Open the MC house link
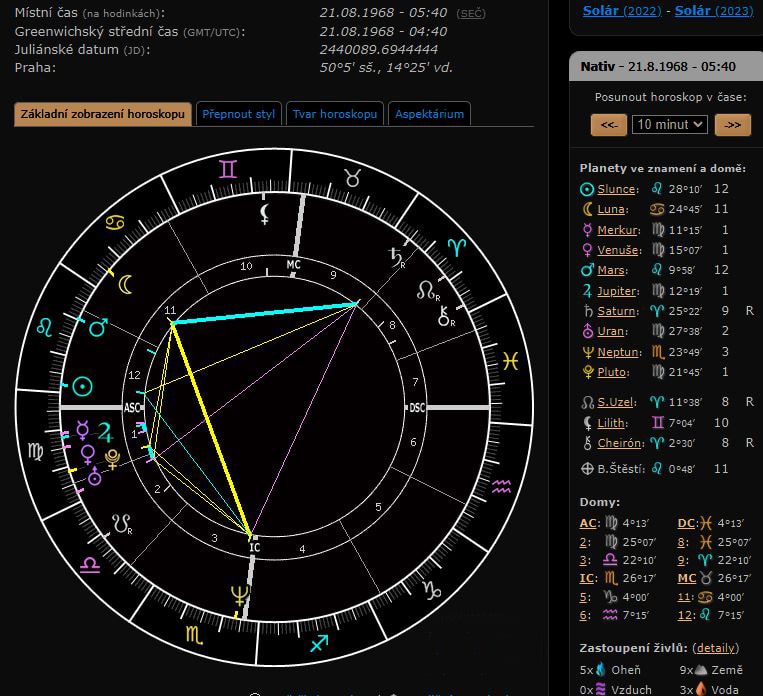The image size is (763, 696). (687, 578)
